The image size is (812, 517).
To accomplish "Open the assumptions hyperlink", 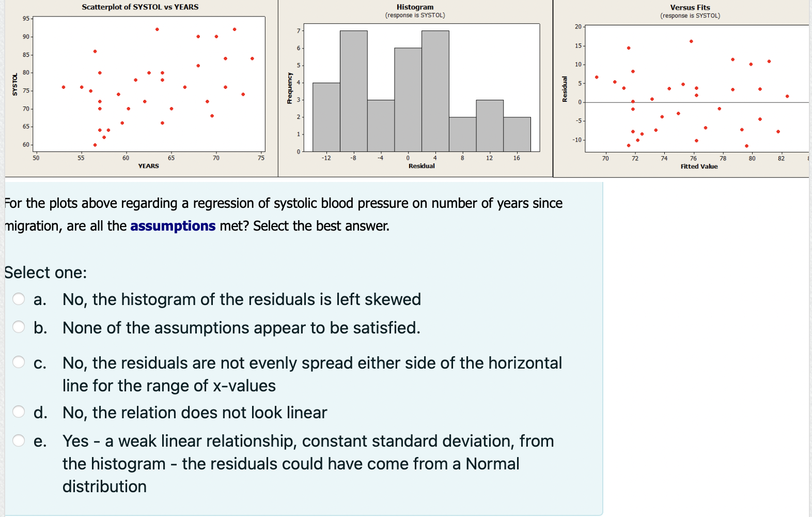I will point(173,226).
